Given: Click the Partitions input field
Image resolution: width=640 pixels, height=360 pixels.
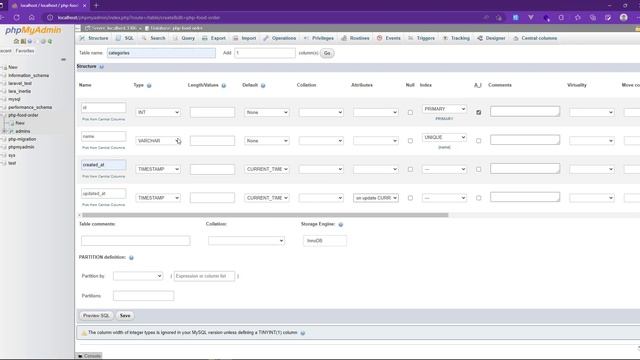Looking at the screenshot, I should [x=143, y=296].
